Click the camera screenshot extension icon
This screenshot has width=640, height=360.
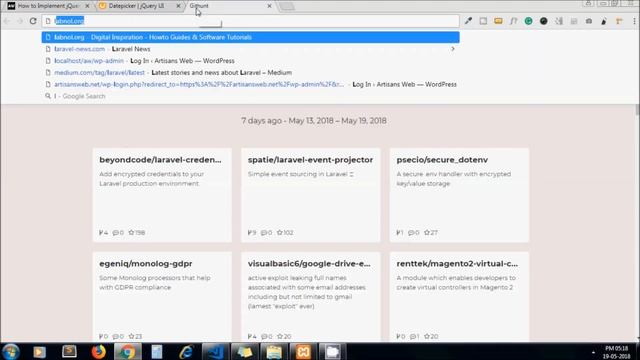click(x=589, y=21)
